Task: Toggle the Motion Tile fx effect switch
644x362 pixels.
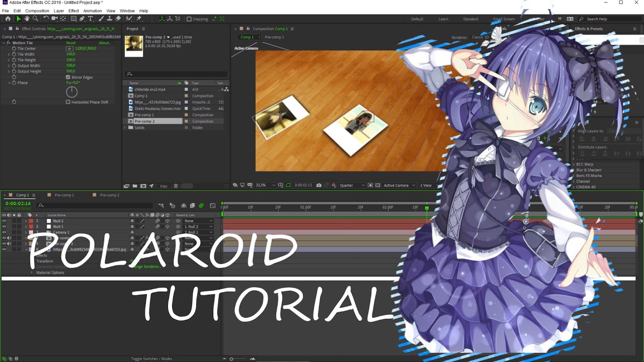Action: [x=9, y=43]
